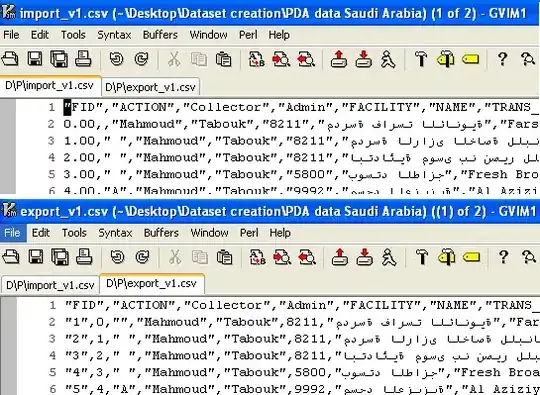Viewport: 540px width, 395px height.
Task: Open Find and Replace in export_v1.csv window
Action: point(257,257)
